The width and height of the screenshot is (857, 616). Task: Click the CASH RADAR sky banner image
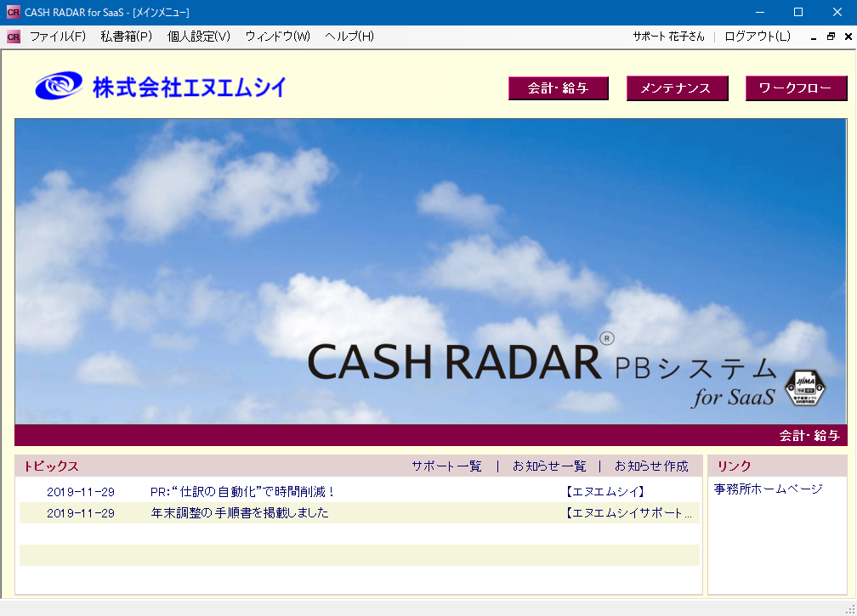(x=430, y=271)
